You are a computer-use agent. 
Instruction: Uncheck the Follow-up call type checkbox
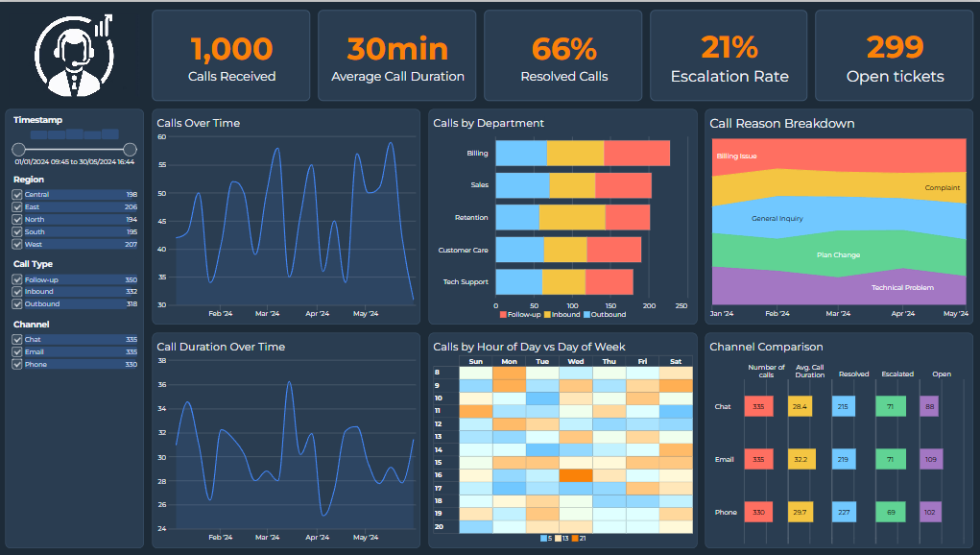(x=17, y=279)
